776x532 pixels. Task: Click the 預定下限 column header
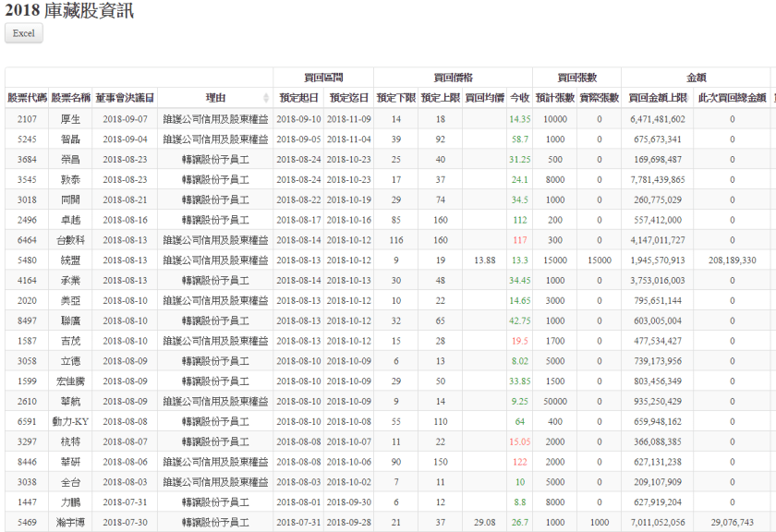(x=395, y=97)
